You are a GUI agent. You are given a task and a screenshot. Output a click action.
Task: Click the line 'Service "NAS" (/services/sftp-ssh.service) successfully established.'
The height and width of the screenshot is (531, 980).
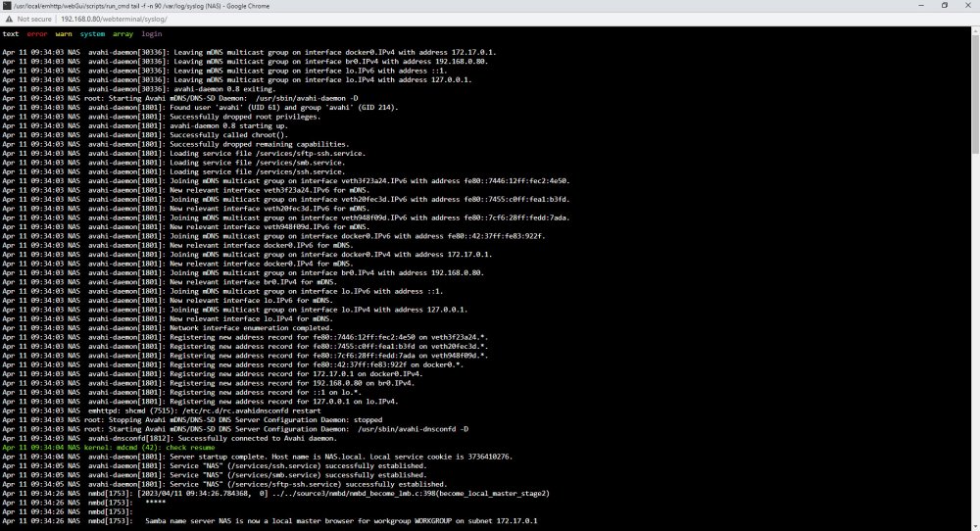[225, 484]
